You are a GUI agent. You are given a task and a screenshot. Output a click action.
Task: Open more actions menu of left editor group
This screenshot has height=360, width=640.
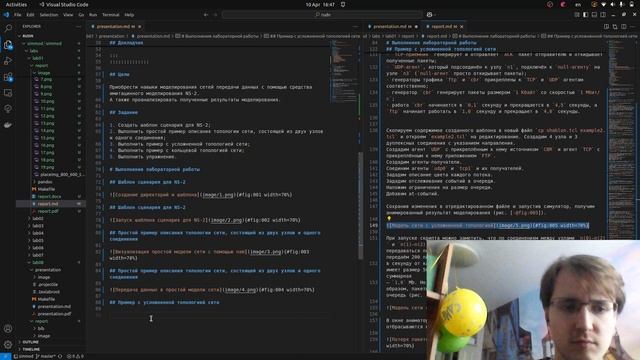click(x=355, y=27)
